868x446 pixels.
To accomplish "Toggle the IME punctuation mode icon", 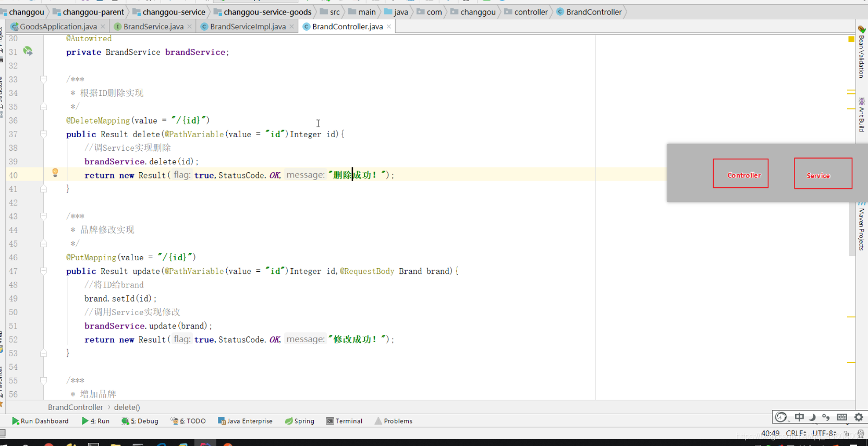I will [826, 417].
